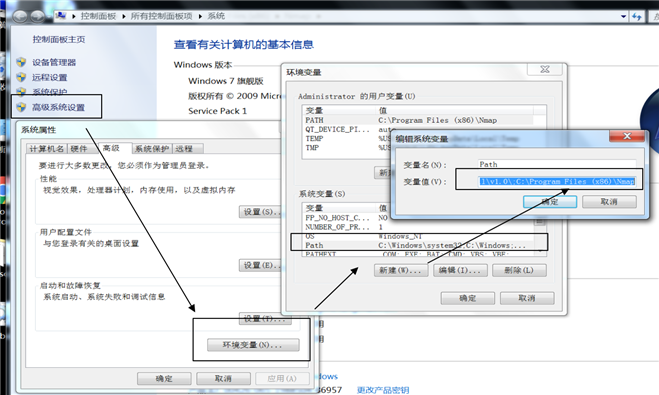Click the 变量值(V) input field
Viewport: 659px width, 395px height.
click(557, 182)
